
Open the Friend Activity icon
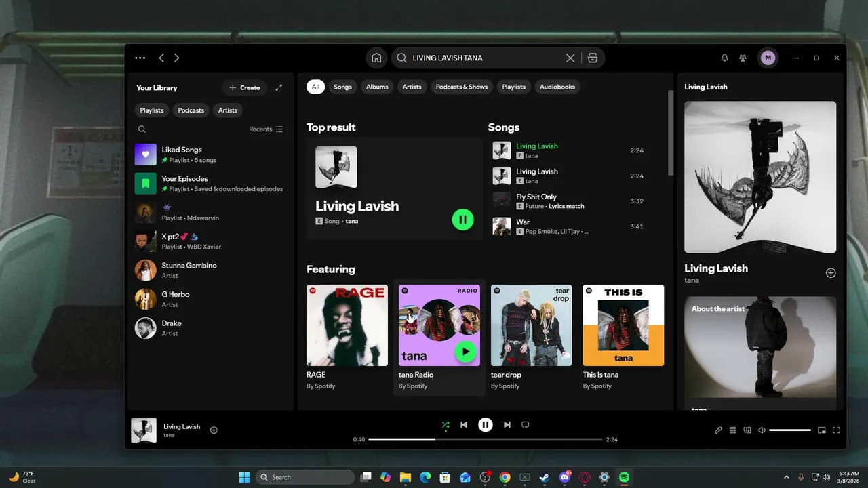coord(743,58)
